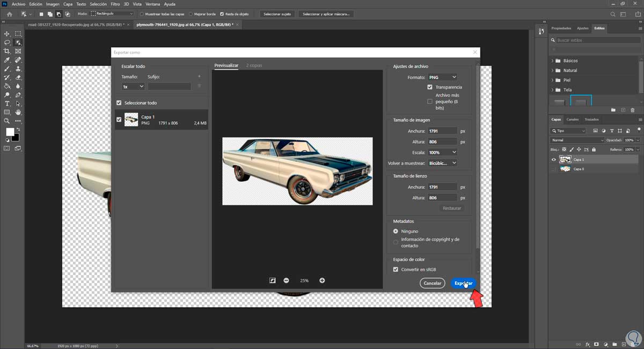The image size is (644, 349).
Task: Click the trash icon in Estilos panel
Action: click(633, 110)
